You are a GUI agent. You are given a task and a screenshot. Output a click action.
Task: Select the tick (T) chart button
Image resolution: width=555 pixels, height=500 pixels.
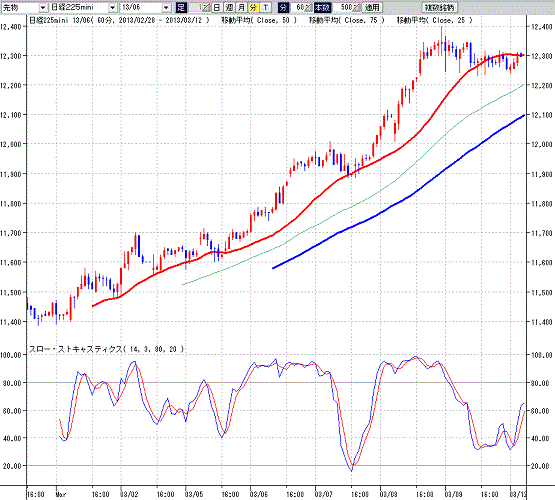click(265, 7)
